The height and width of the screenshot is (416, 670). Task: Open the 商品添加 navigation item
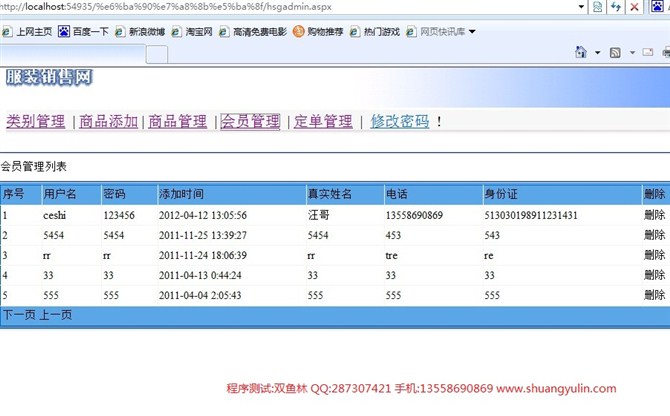click(x=108, y=121)
